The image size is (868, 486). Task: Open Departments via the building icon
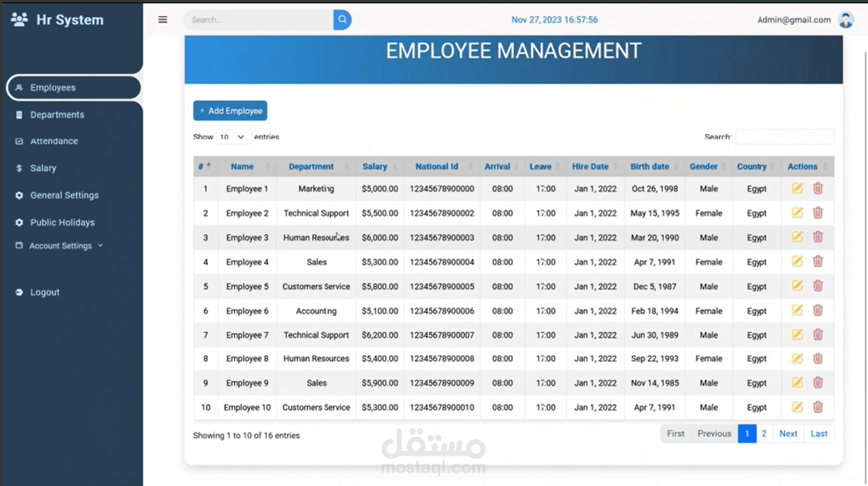(18, 114)
